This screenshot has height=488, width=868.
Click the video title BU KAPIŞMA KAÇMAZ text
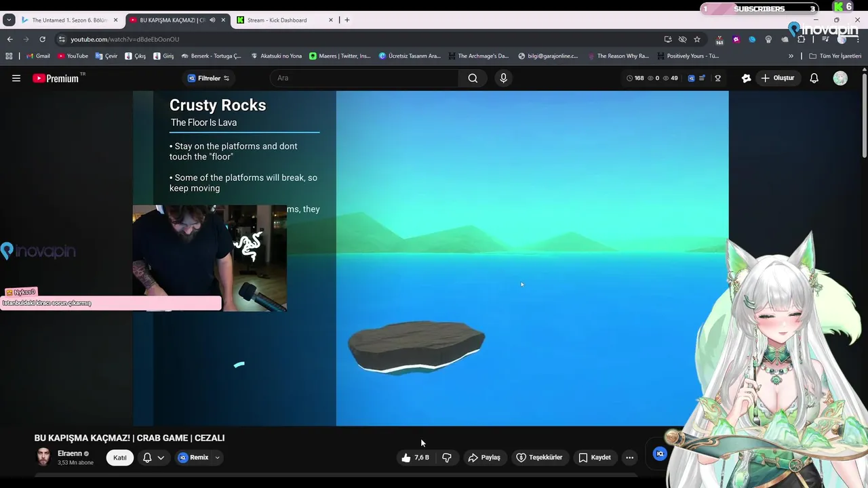pyautogui.click(x=130, y=438)
